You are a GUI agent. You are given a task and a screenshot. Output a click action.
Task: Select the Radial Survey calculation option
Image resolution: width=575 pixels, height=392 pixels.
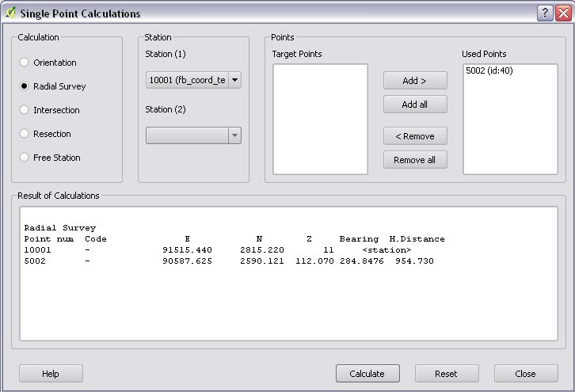point(25,86)
